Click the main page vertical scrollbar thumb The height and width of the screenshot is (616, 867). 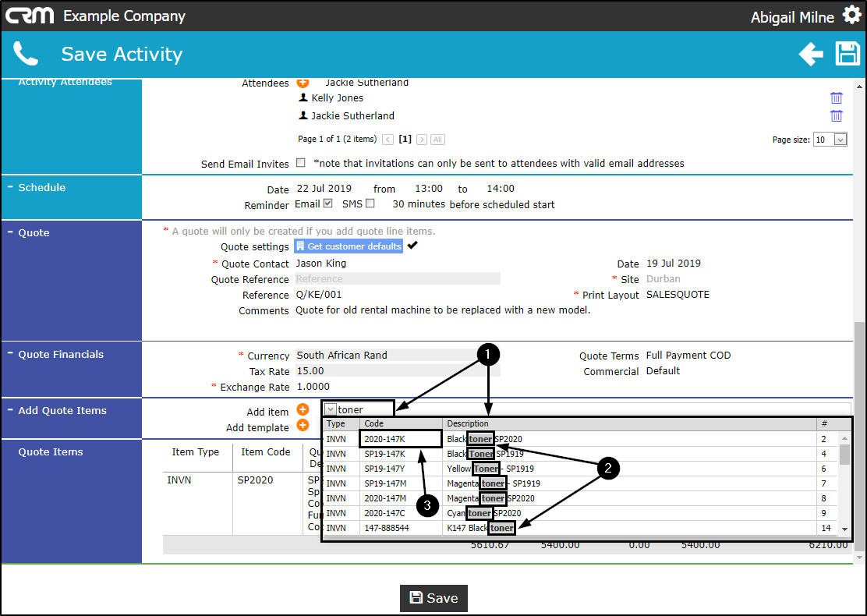tap(859, 435)
